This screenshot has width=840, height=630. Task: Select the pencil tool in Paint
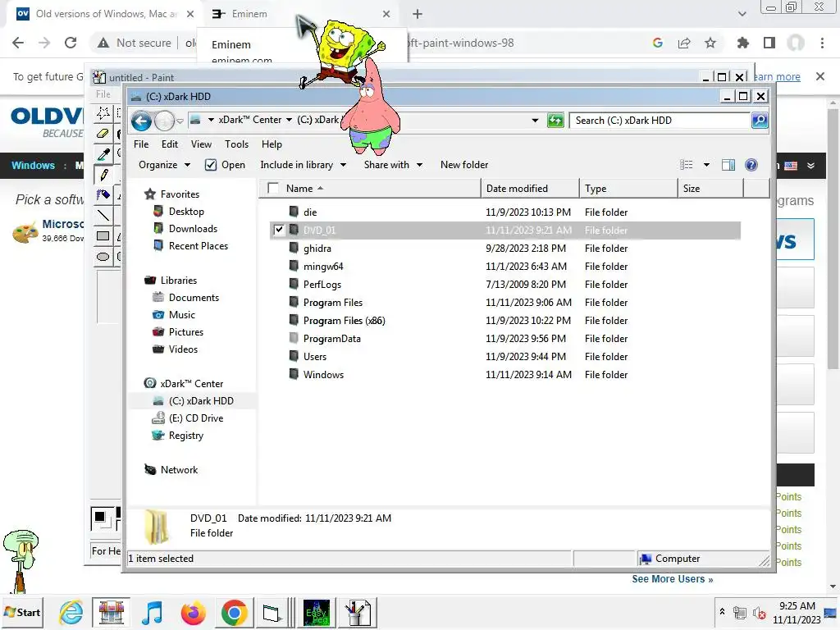point(103,175)
